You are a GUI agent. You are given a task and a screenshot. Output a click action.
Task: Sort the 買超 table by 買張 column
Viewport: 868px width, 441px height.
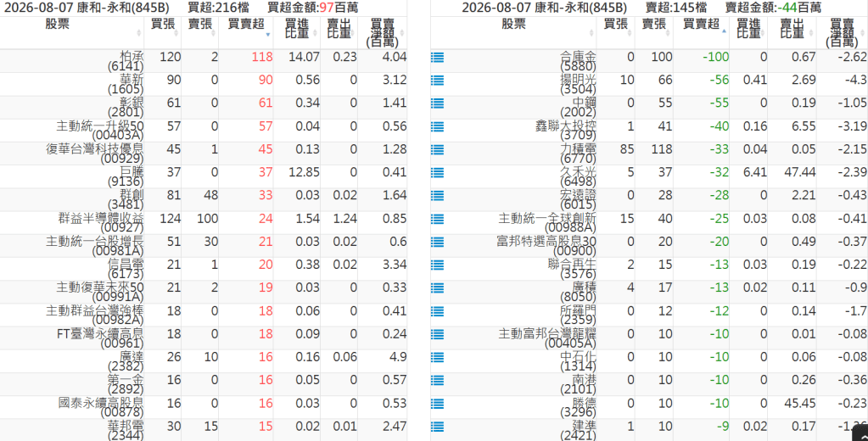(x=163, y=32)
